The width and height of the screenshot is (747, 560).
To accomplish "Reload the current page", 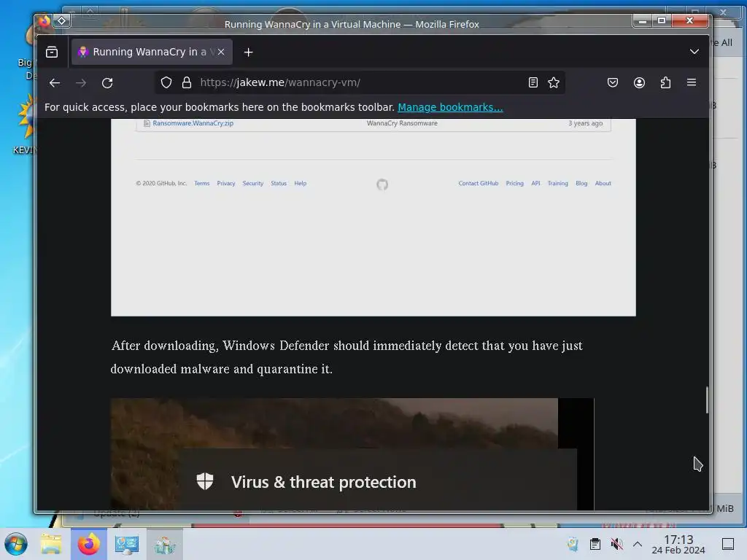I will click(x=107, y=83).
